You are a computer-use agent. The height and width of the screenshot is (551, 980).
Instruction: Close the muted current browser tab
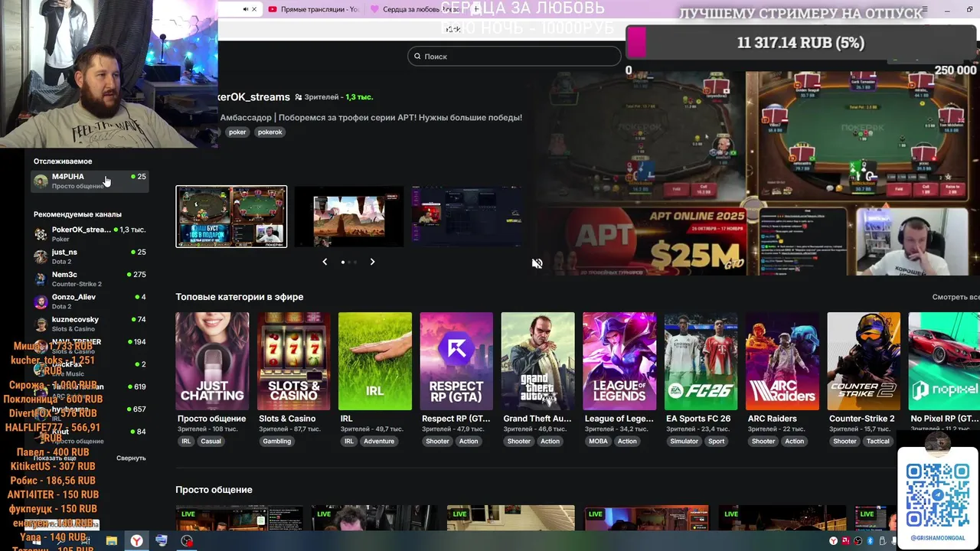[255, 9]
